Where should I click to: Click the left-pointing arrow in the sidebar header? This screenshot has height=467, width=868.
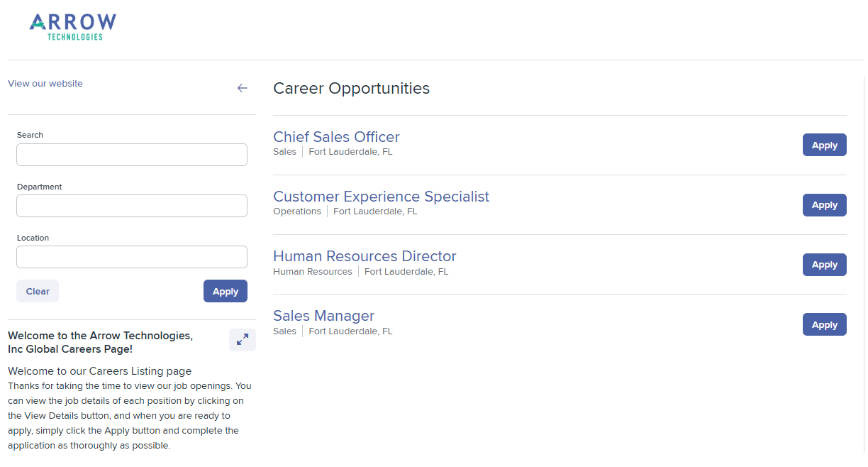(243, 88)
